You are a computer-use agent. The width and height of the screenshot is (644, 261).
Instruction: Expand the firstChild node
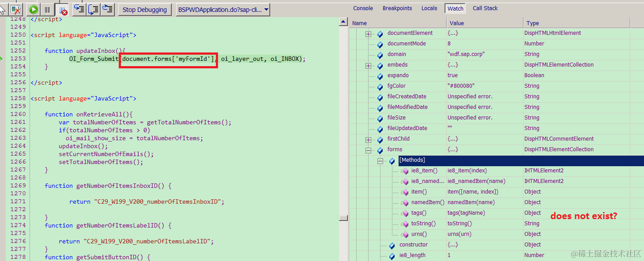[369, 140]
